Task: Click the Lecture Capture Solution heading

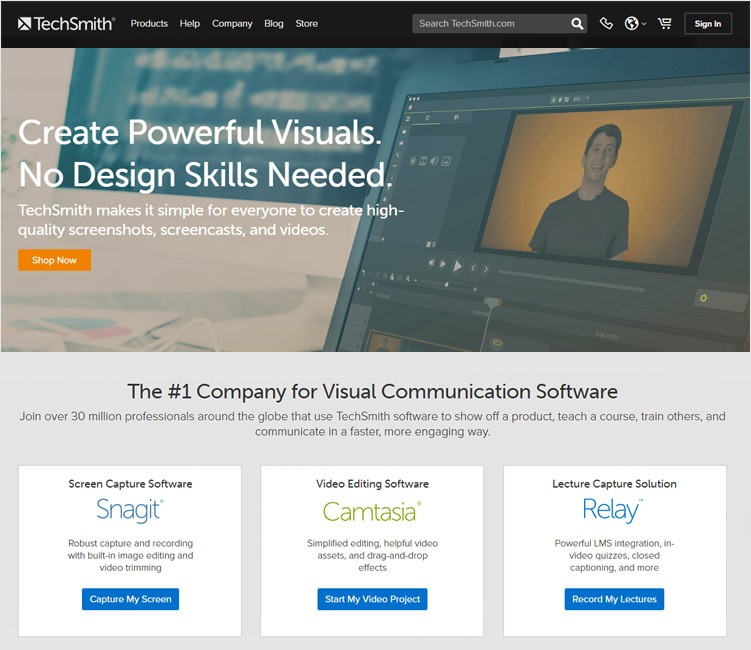Action: pos(614,484)
